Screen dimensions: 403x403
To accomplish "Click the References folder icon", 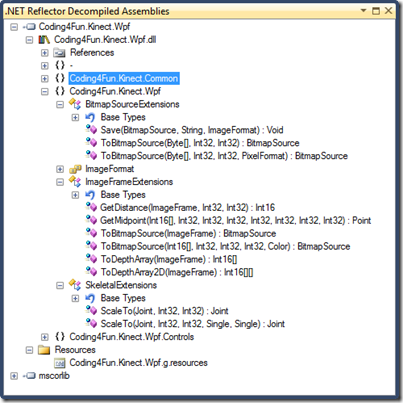I will [60, 52].
